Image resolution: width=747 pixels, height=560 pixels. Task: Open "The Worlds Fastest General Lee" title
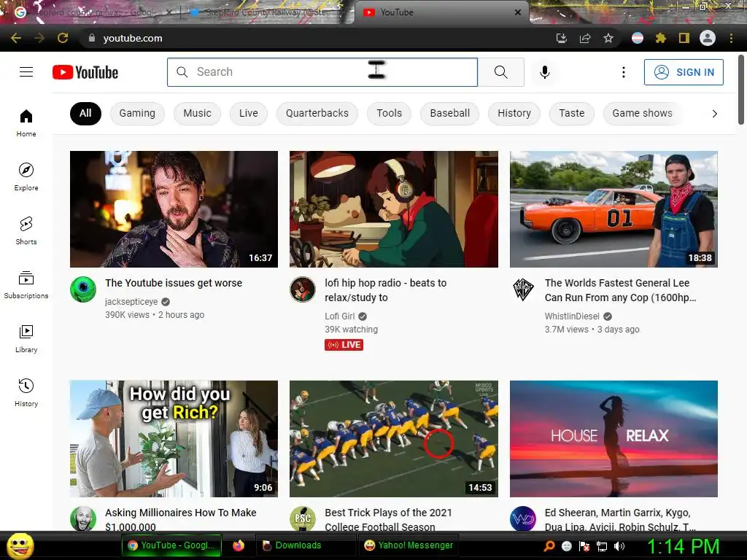(620, 290)
